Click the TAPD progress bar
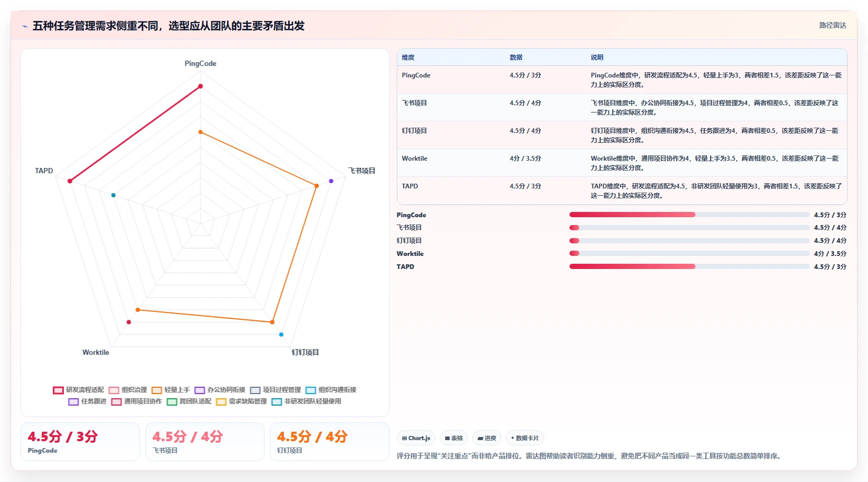 click(689, 266)
